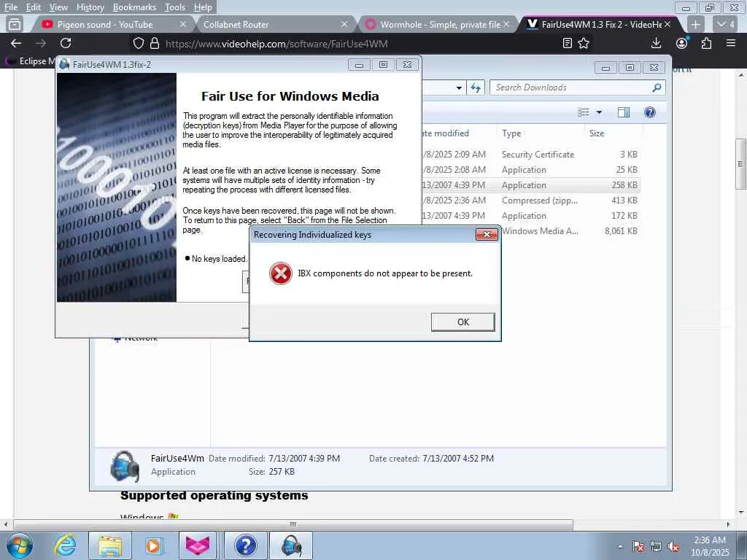
Task: Open Explorer help question mark icon
Action: pos(650,112)
